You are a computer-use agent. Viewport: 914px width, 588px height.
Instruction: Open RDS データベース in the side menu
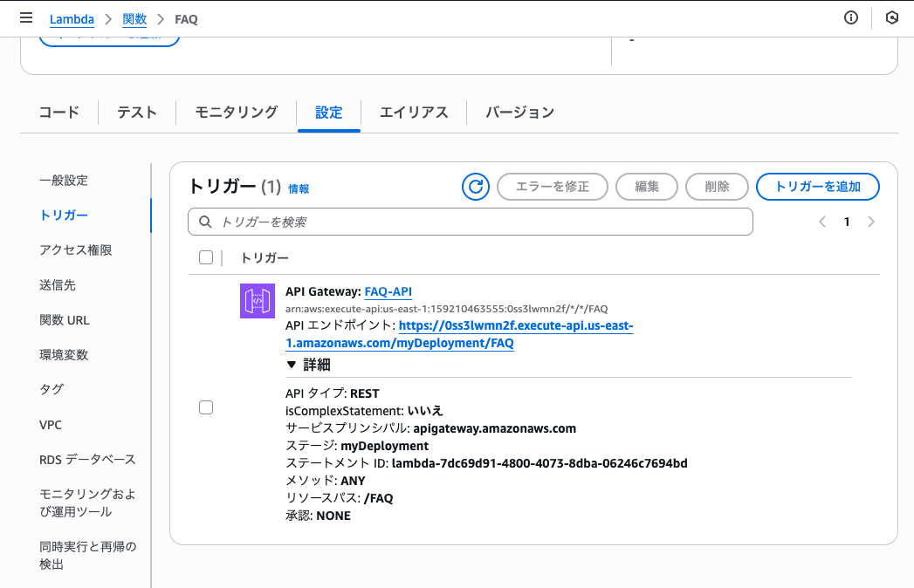tap(87, 460)
